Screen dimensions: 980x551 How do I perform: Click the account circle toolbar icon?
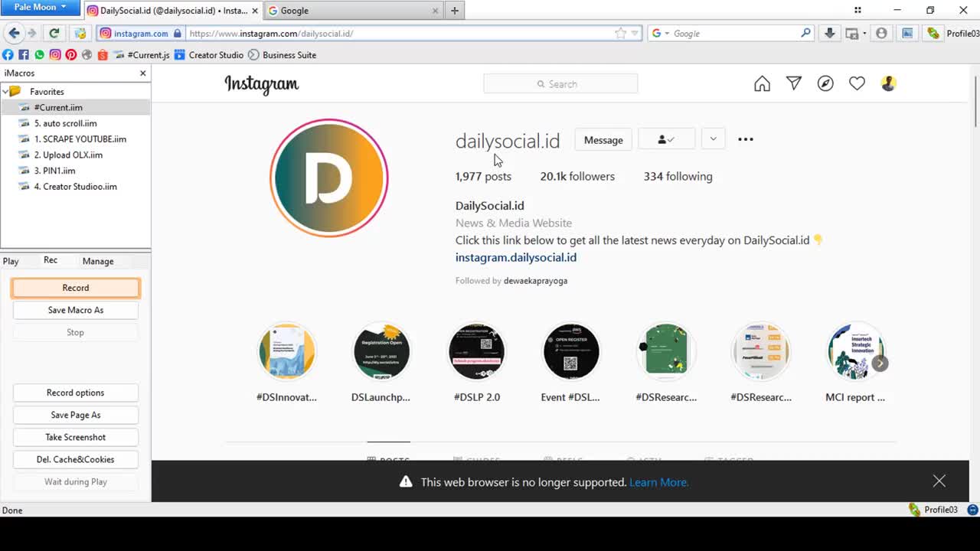[881, 33]
